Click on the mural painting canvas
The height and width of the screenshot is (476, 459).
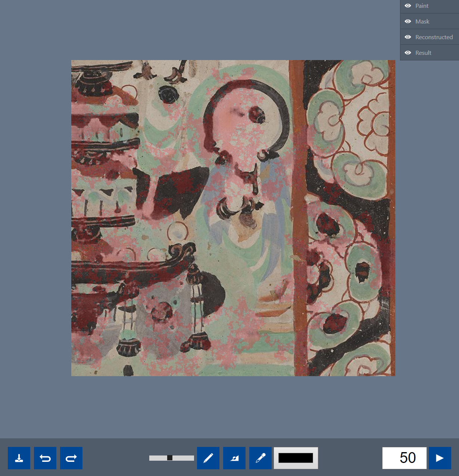click(x=233, y=218)
